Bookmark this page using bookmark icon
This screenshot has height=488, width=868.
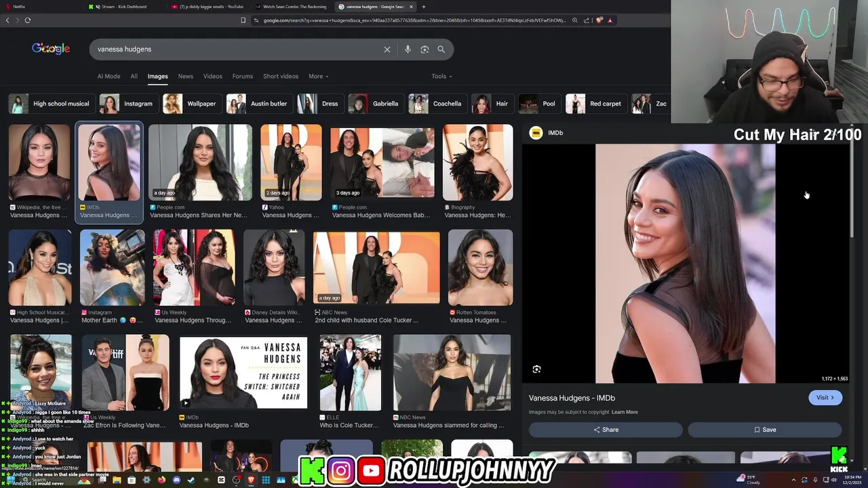tap(243, 20)
